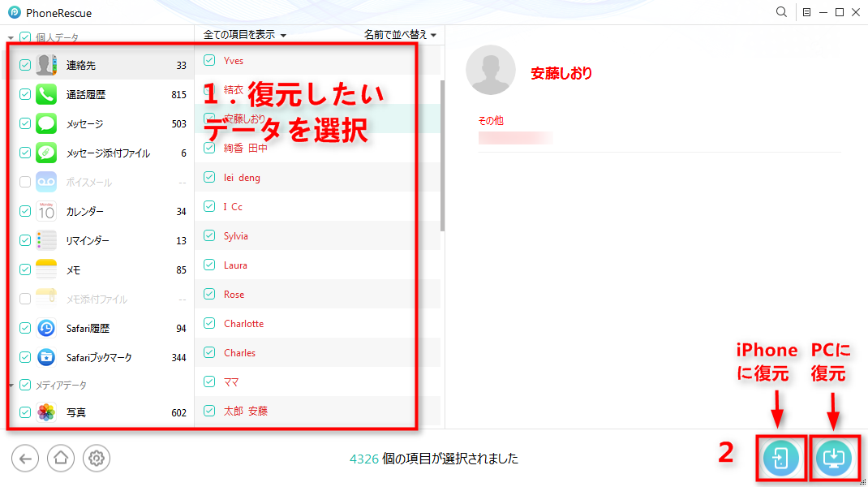Collapse the 個人データ section arrow

coord(11,38)
